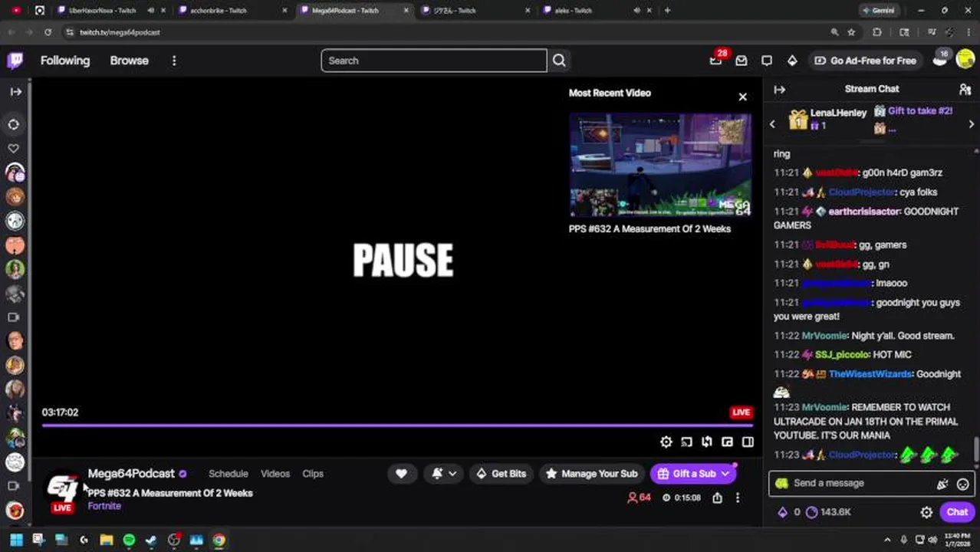Toggle follow with heart button

coord(401,474)
